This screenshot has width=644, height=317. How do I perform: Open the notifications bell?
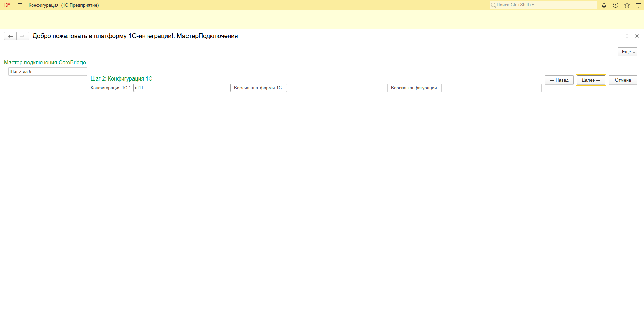604,5
